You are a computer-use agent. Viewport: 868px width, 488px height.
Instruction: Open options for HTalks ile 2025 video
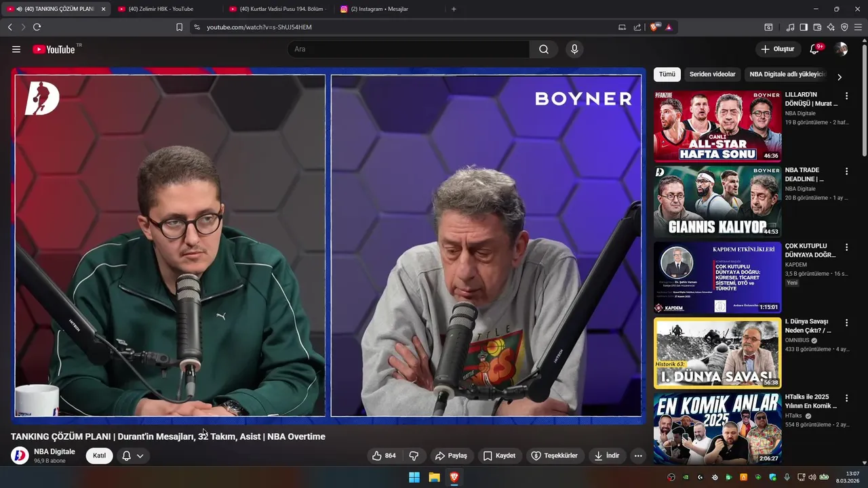point(846,398)
